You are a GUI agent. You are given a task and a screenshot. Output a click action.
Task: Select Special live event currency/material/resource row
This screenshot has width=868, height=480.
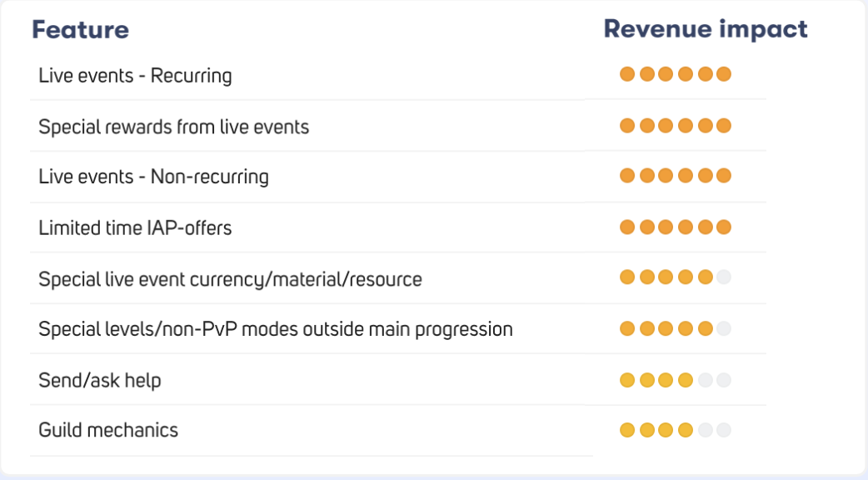pyautogui.click(x=230, y=278)
